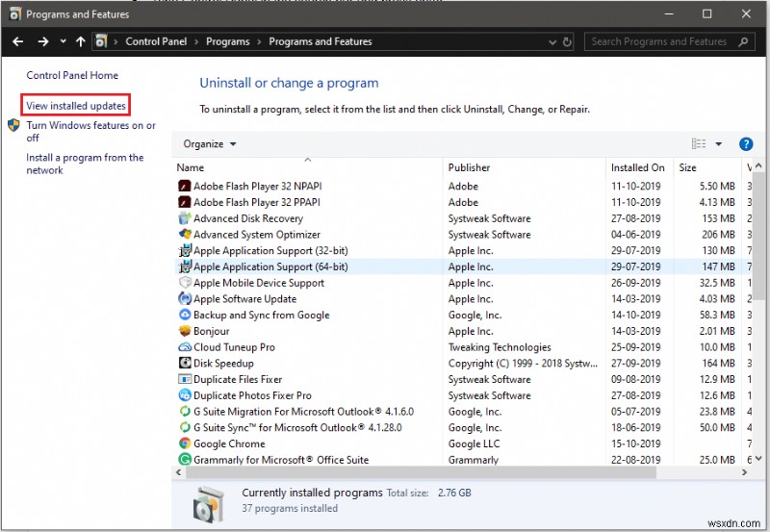Click the Programs and Features title bar icon
This screenshot has width=770, height=532.
15,14
